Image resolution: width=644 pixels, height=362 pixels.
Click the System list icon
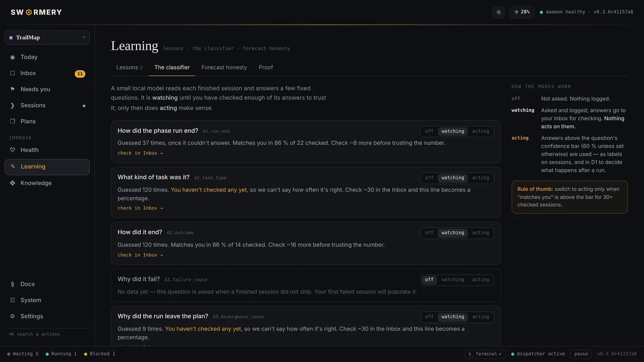tap(12, 300)
